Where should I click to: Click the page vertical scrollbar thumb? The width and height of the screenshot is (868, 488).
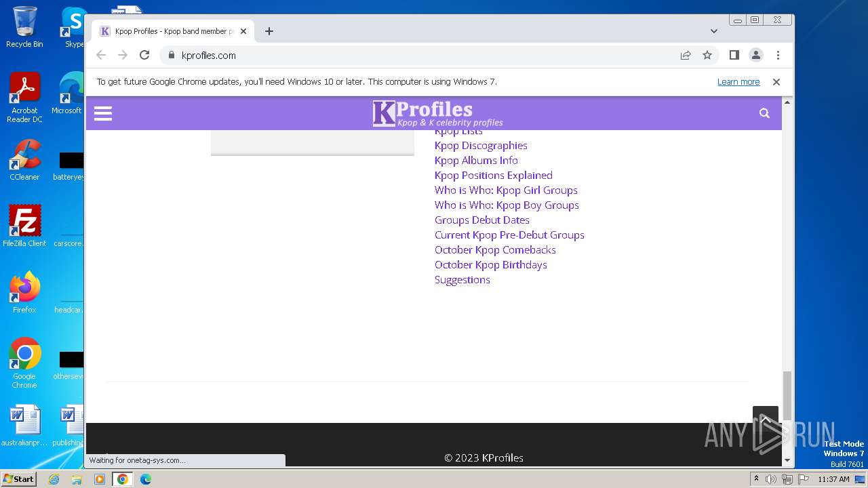(x=787, y=396)
